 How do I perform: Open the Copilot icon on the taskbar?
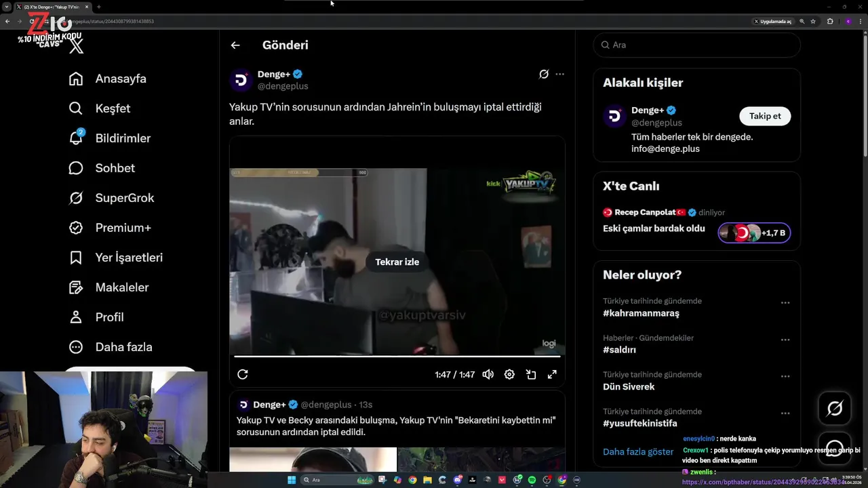tap(397, 480)
